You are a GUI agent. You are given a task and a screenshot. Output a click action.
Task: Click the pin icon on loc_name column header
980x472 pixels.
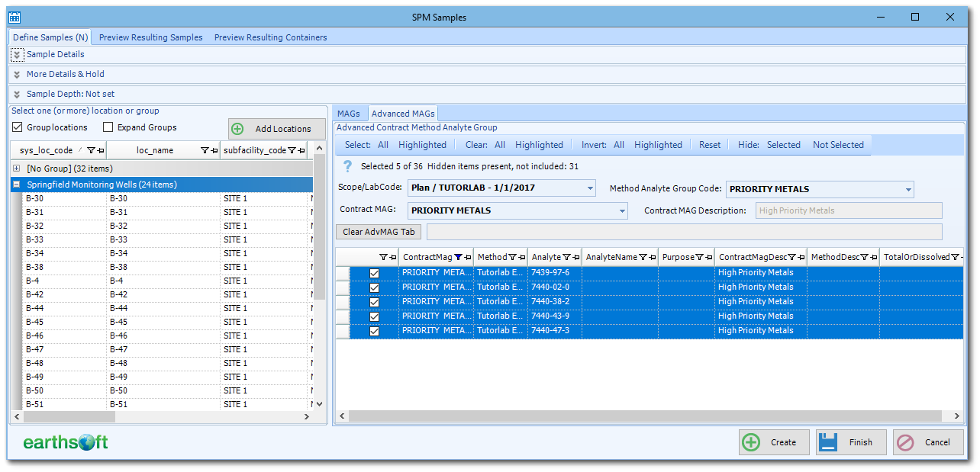point(213,150)
